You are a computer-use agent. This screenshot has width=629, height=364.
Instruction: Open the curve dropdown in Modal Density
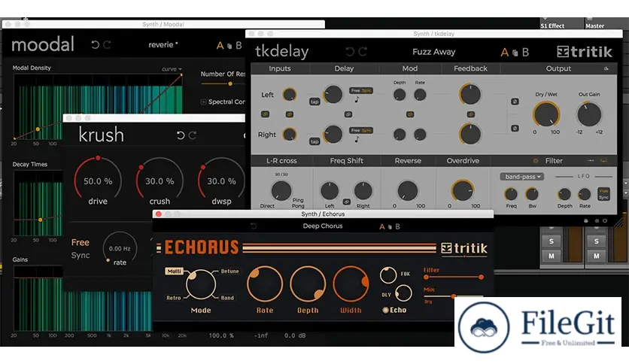pyautogui.click(x=172, y=69)
